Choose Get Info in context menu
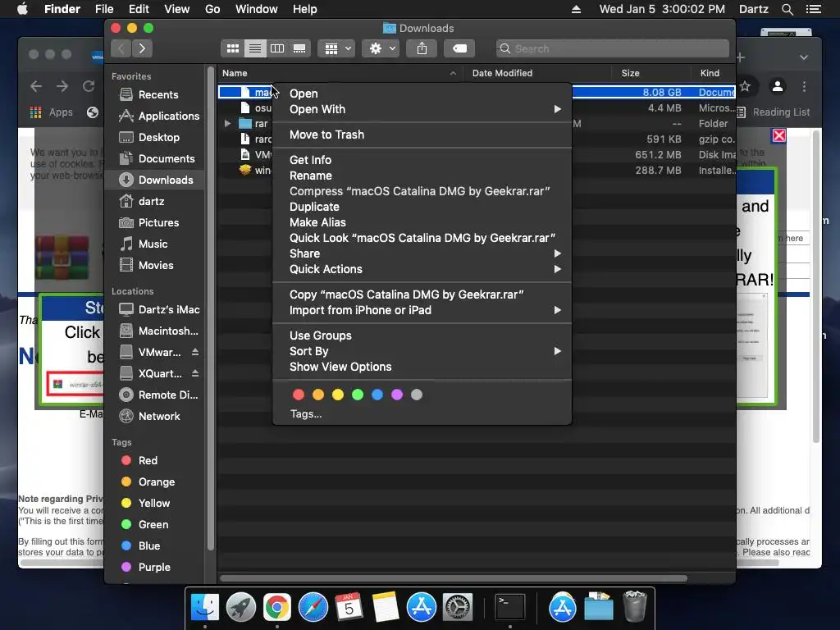 pyautogui.click(x=422, y=160)
